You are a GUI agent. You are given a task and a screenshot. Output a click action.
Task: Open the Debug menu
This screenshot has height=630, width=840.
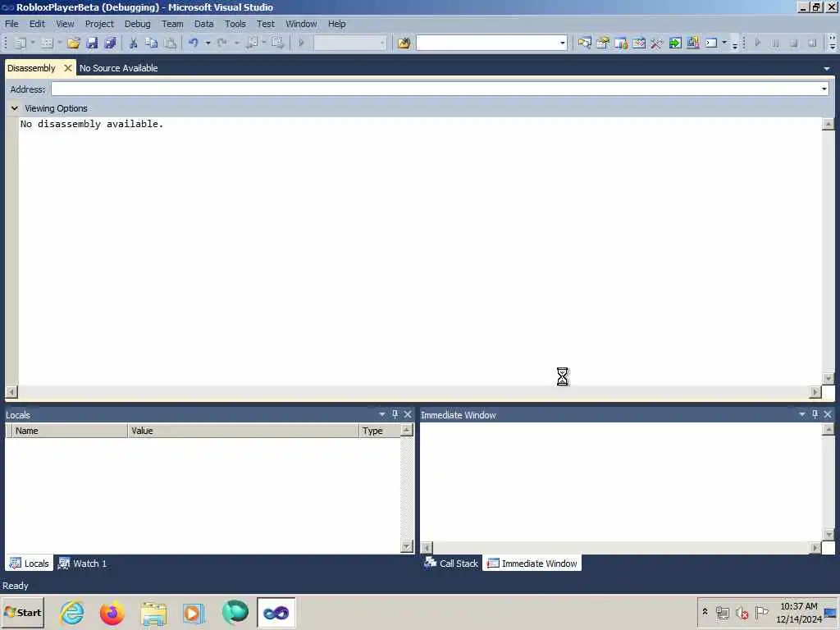(x=137, y=24)
